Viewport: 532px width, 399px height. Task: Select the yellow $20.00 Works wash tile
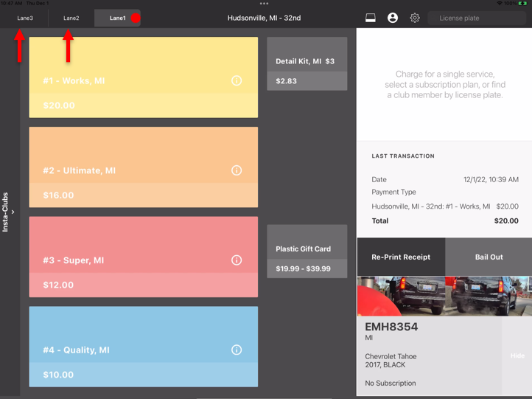(x=144, y=77)
